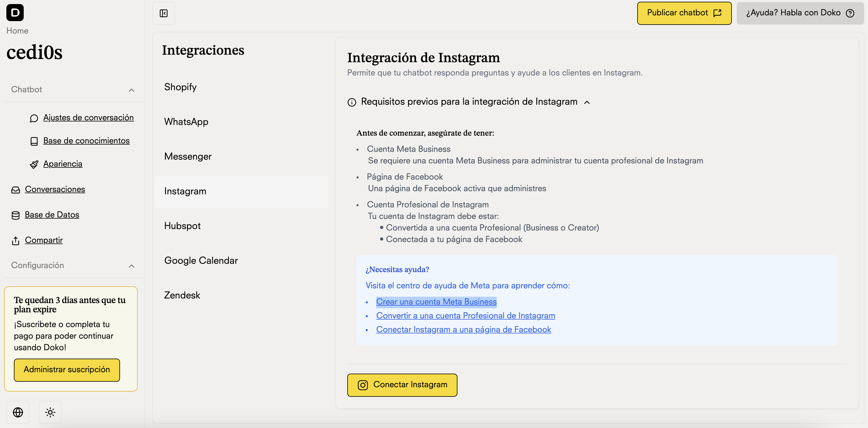Select the paintbrush icon beside Apariencia
The image size is (868, 428).
coord(34,165)
